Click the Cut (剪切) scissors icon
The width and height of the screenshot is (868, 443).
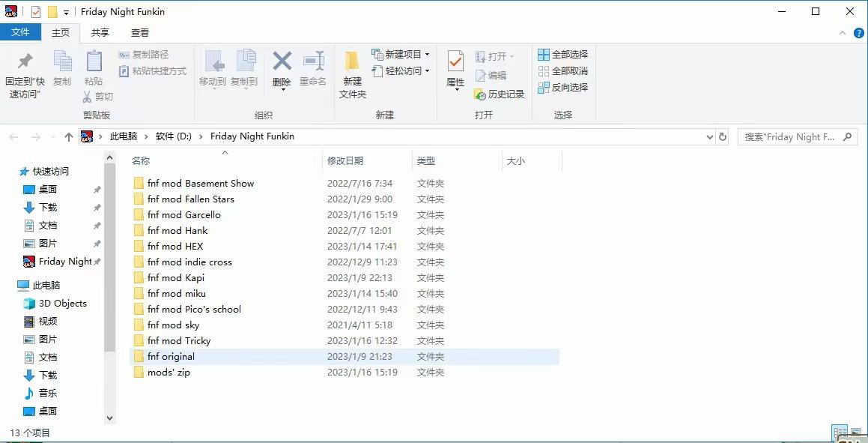click(87, 97)
